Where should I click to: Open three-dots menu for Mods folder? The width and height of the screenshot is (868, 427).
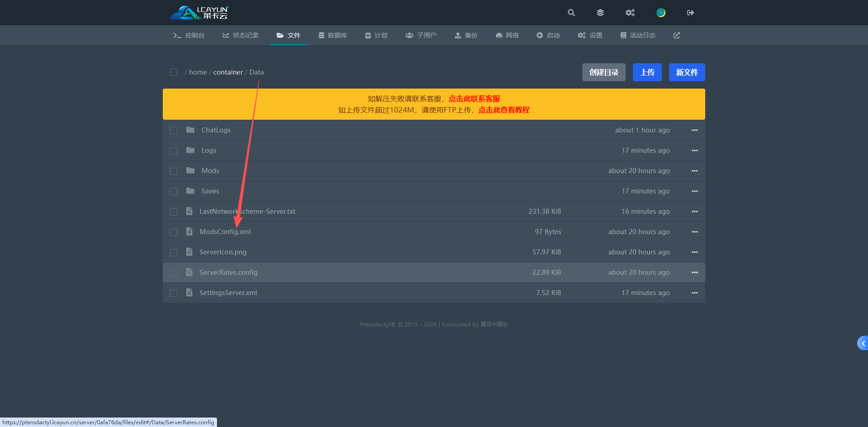695,171
